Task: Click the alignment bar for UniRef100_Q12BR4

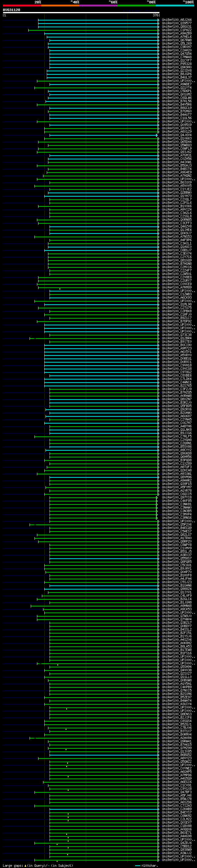Action: (94, 338)
